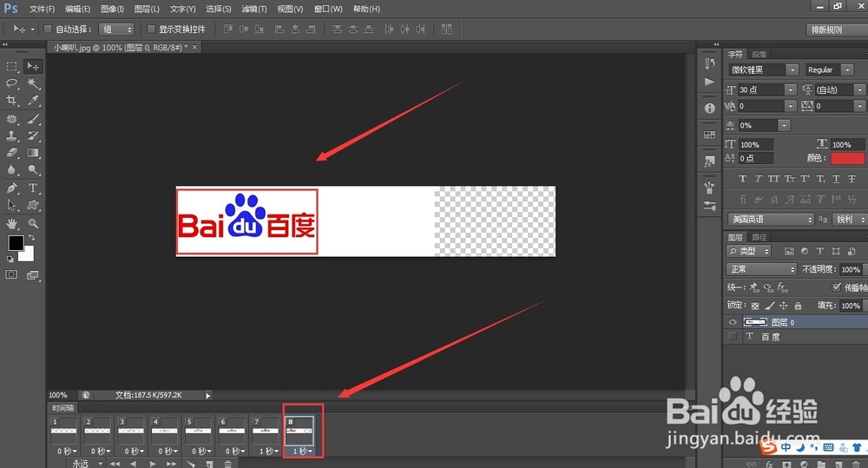This screenshot has height=468, width=868.
Task: Click the black foreground color swatch
Action: [16, 243]
